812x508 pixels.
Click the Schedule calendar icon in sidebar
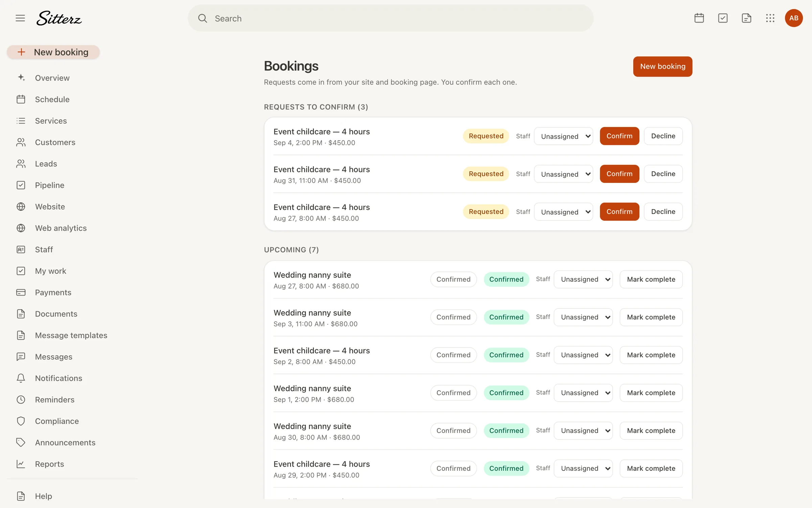point(21,99)
